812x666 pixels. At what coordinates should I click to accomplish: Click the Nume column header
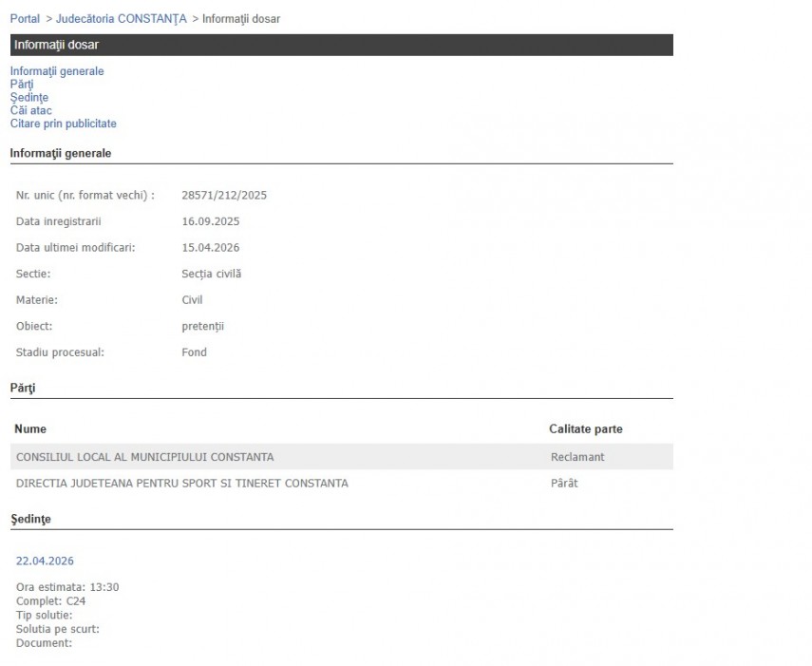tap(30, 429)
